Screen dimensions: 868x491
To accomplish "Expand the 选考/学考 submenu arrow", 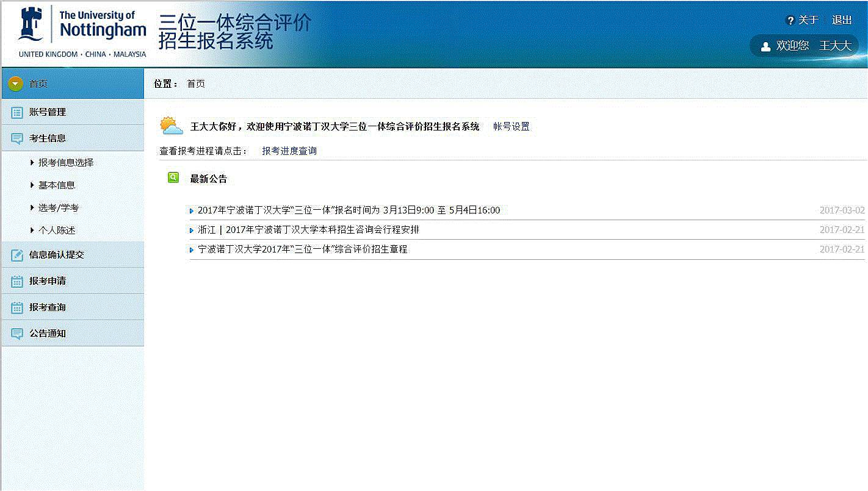I will pyautogui.click(x=32, y=207).
